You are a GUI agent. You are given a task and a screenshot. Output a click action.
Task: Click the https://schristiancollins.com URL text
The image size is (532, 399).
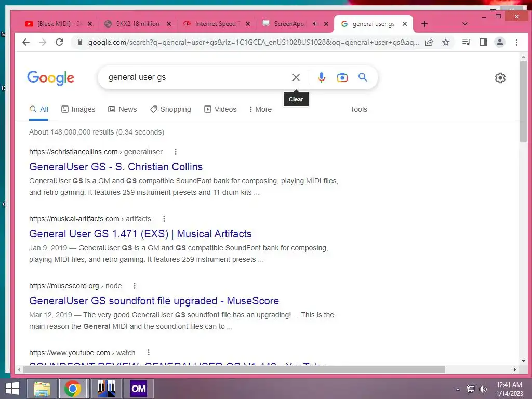73,152
